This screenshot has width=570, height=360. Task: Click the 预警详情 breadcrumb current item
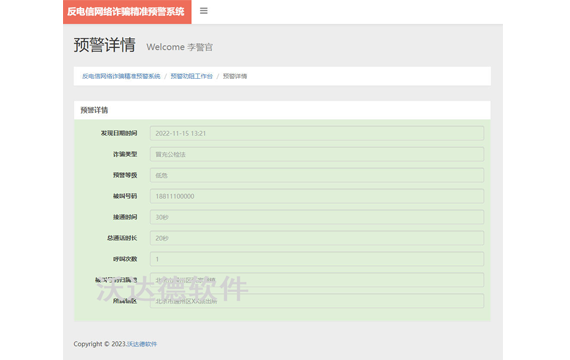(235, 76)
